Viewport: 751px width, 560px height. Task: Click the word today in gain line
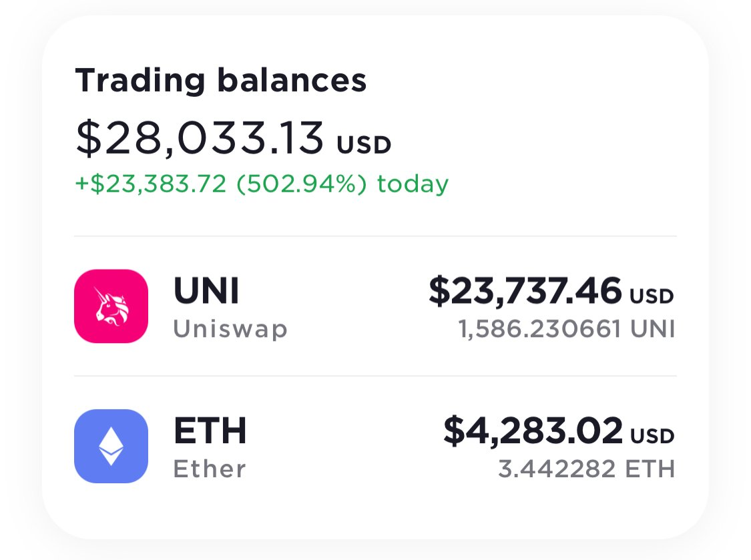pos(413,184)
